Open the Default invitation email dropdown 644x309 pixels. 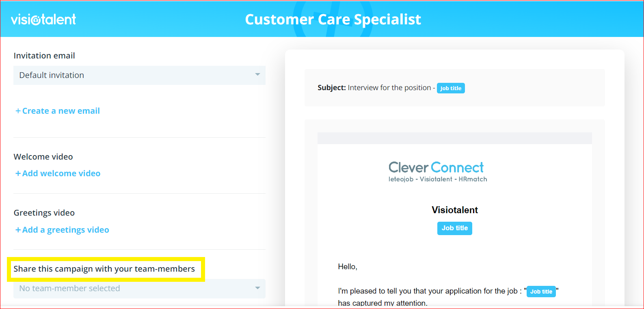[x=134, y=75]
